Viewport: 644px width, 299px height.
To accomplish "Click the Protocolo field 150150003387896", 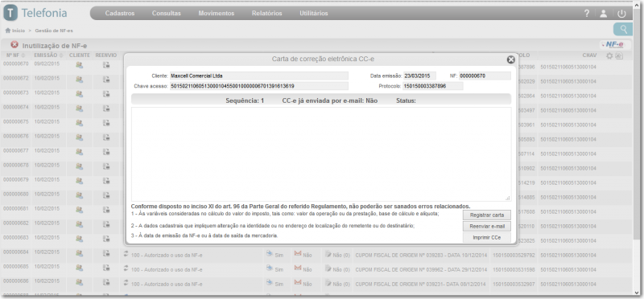I will click(x=433, y=86).
